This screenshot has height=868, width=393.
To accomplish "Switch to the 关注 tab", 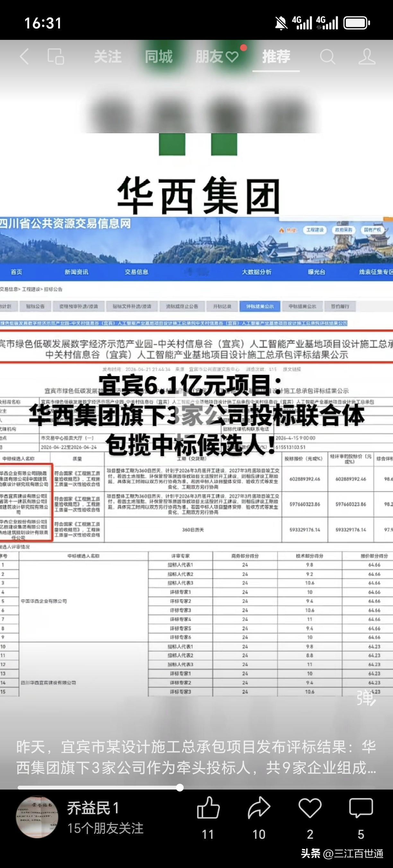I will click(108, 56).
